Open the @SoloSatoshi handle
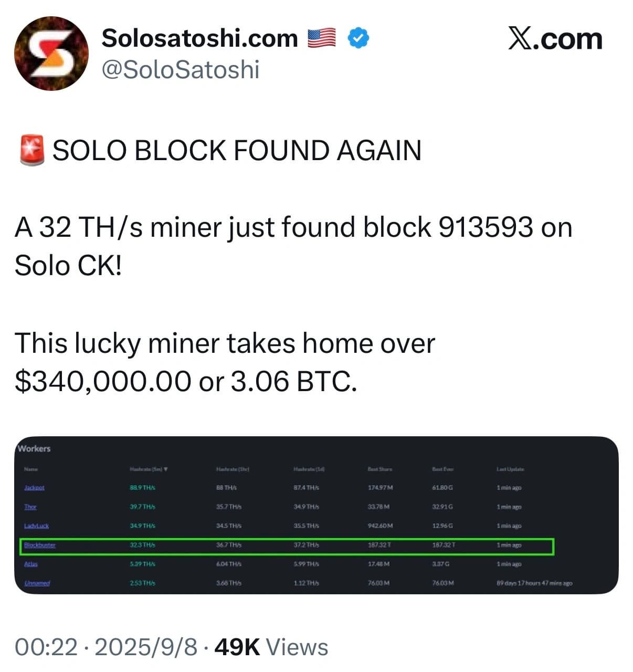The height and width of the screenshot is (672, 633). pos(180,70)
